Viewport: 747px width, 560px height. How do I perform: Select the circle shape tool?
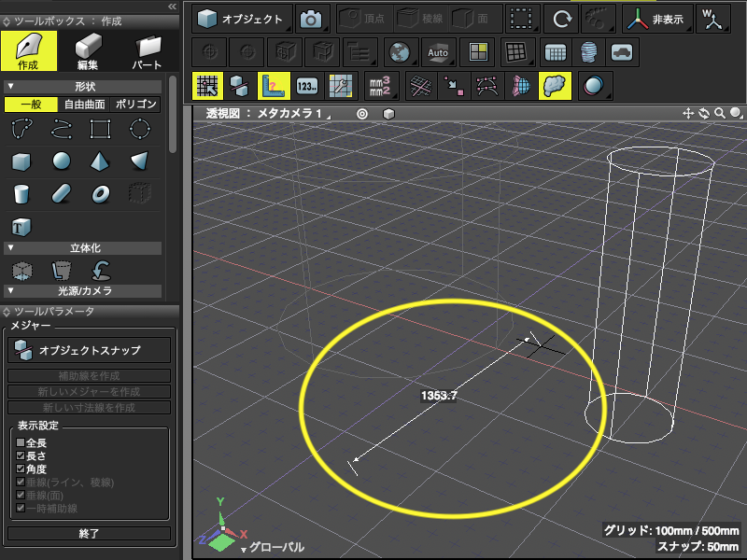(x=140, y=129)
